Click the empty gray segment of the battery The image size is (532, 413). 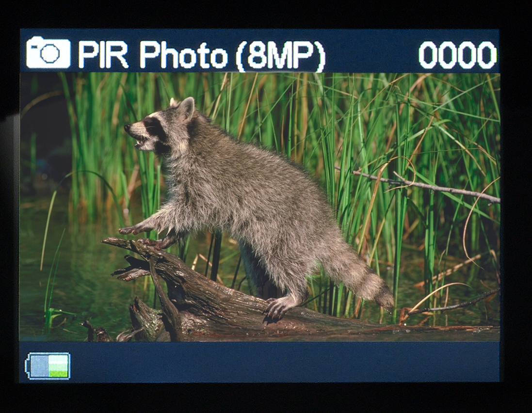click(39, 365)
